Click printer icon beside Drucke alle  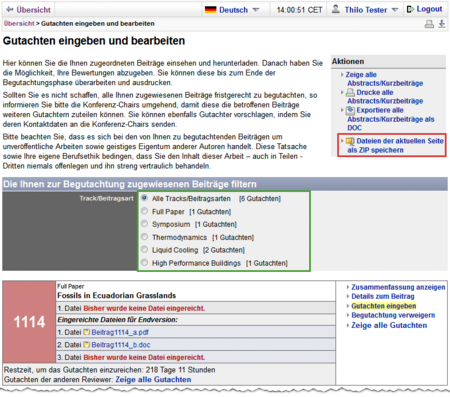coord(350,92)
